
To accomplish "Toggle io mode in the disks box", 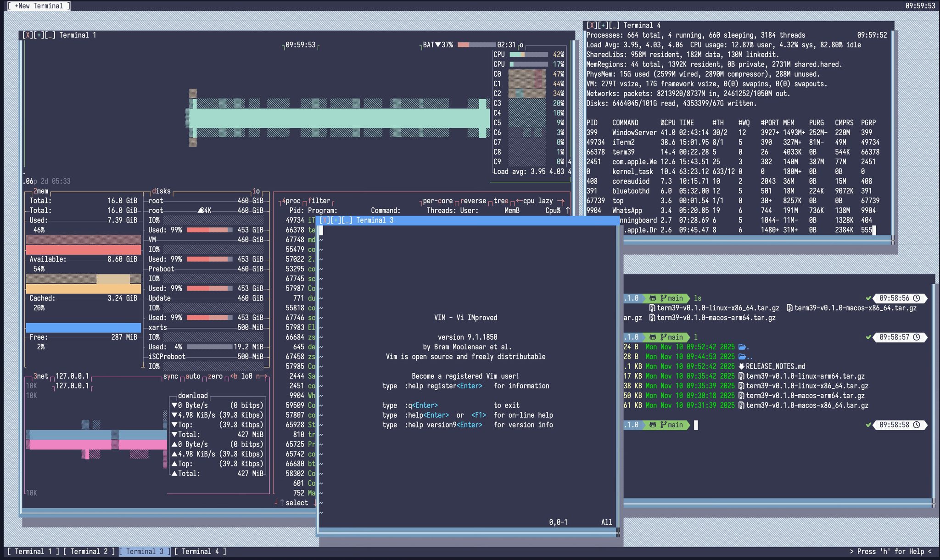I will coord(256,191).
